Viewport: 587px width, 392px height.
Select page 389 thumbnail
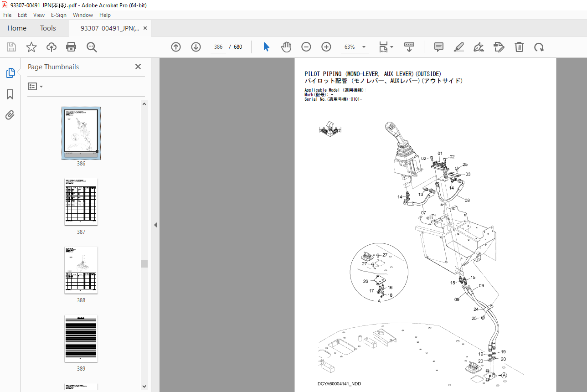point(81,339)
